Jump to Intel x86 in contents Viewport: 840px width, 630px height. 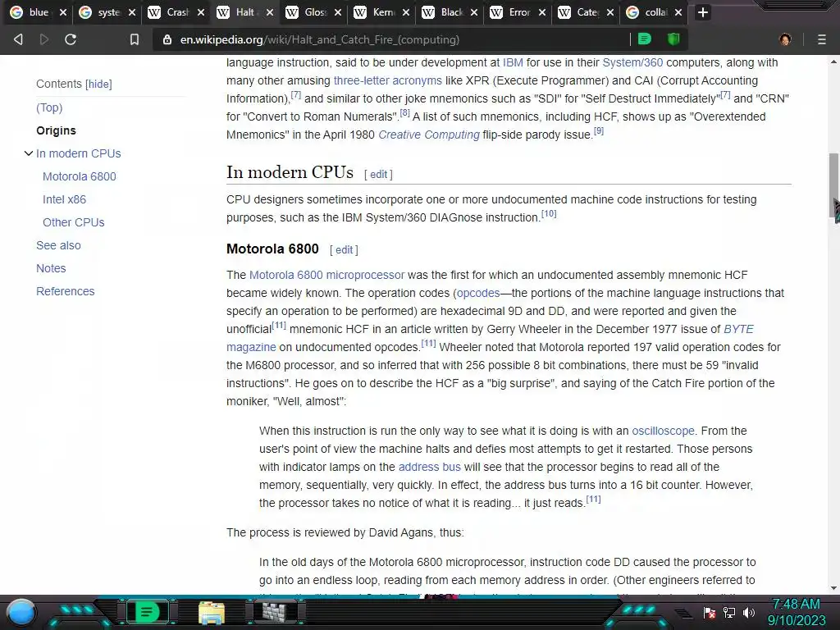[64, 200]
